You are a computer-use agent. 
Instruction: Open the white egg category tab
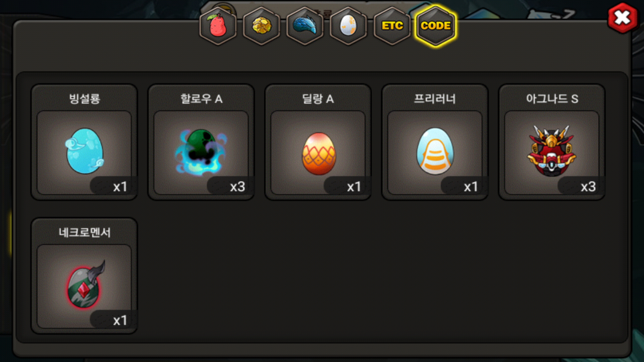coord(348,26)
